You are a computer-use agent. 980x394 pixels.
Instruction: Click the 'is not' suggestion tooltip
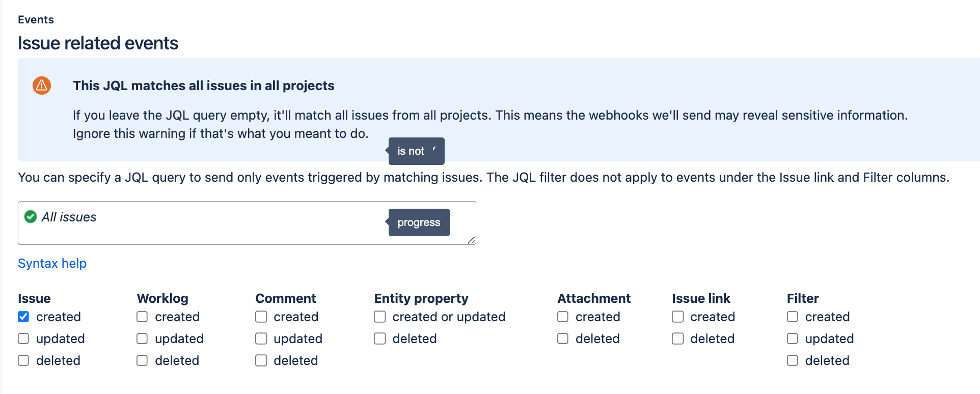click(416, 151)
